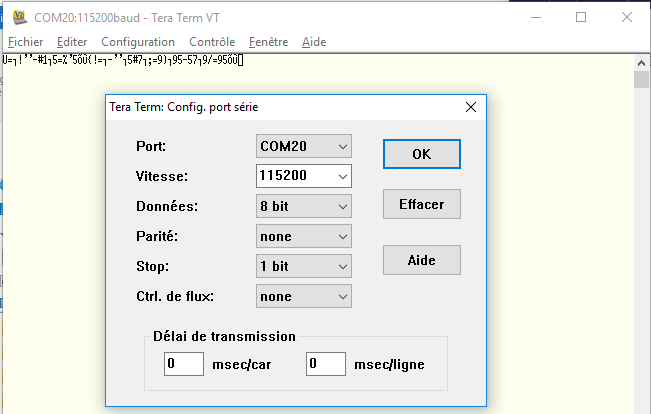Expand the Données dropdown showing 8 bit
The height and width of the screenshot is (414, 651).
coord(303,206)
